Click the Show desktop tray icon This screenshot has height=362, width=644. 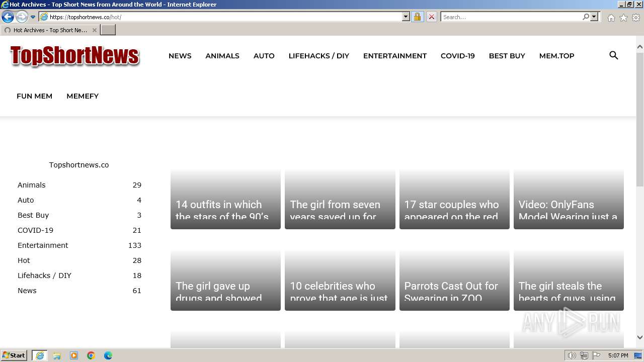pos(638,355)
